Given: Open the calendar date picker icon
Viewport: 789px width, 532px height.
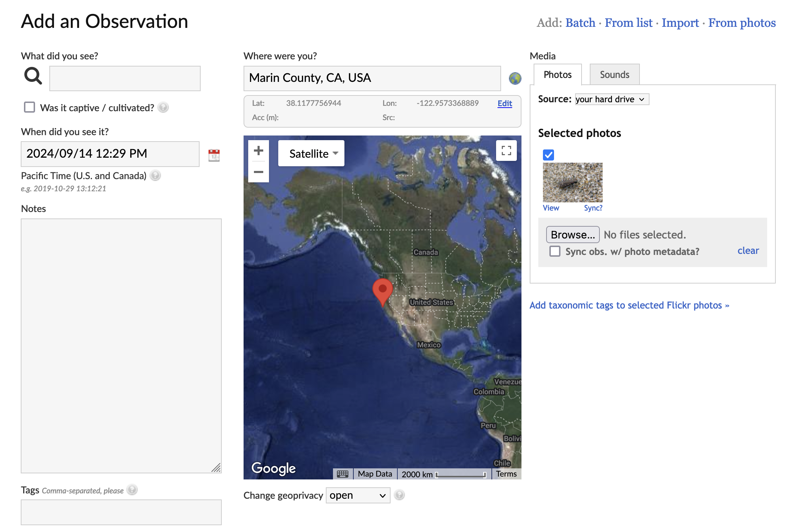Looking at the screenshot, I should 214,155.
